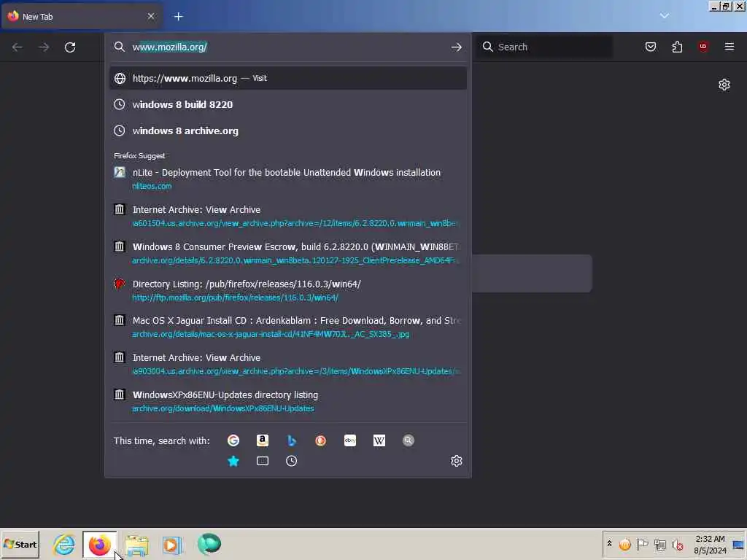Open Internet Archive View Archive ia903004 suggestion
The image size is (747, 560).
[287, 365]
